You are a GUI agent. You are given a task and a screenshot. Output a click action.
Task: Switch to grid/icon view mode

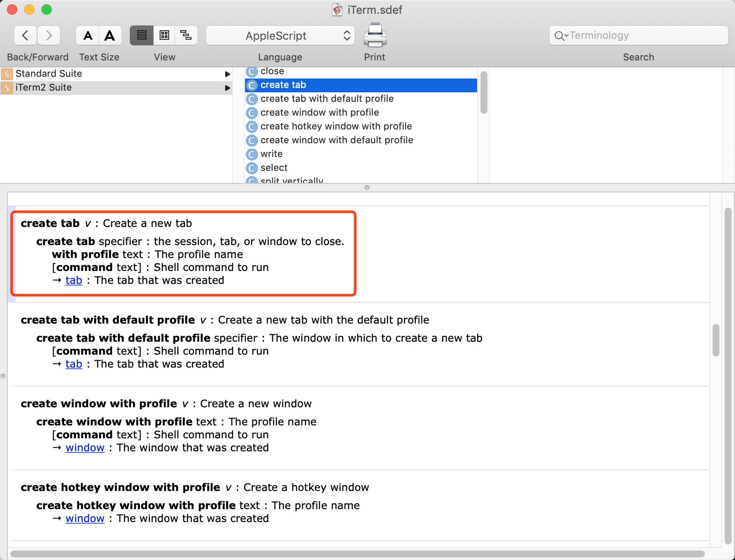coord(164,35)
